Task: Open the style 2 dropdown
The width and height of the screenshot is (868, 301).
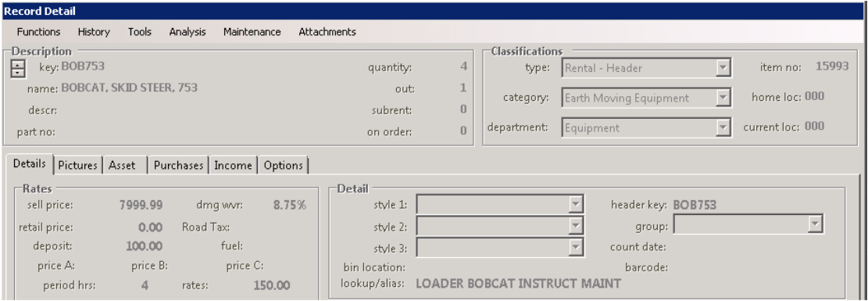Action: (x=577, y=226)
